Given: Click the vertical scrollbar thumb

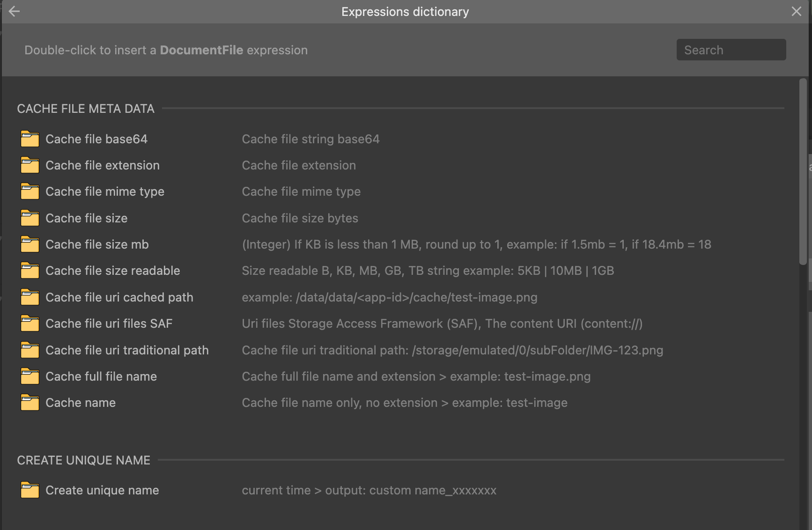Looking at the screenshot, I should click(803, 172).
